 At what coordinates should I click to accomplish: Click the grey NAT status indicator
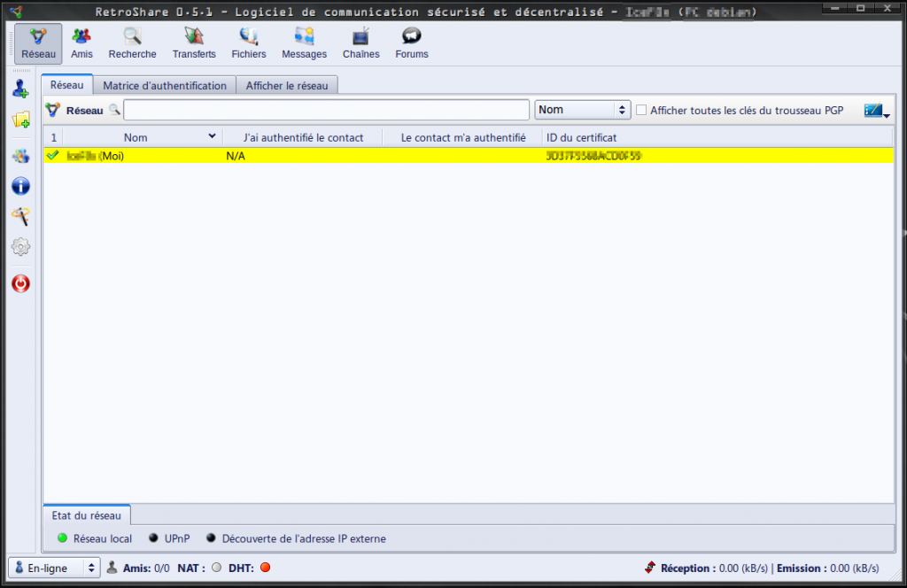[x=217, y=568]
